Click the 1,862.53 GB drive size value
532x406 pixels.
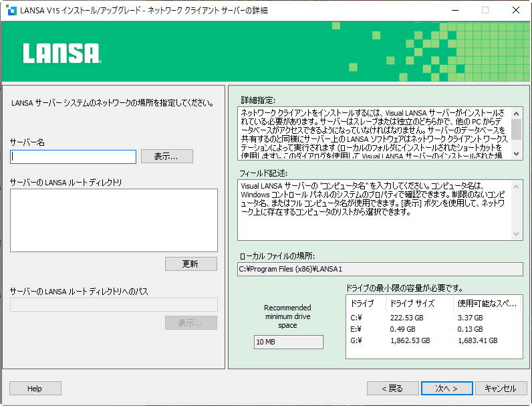point(410,340)
